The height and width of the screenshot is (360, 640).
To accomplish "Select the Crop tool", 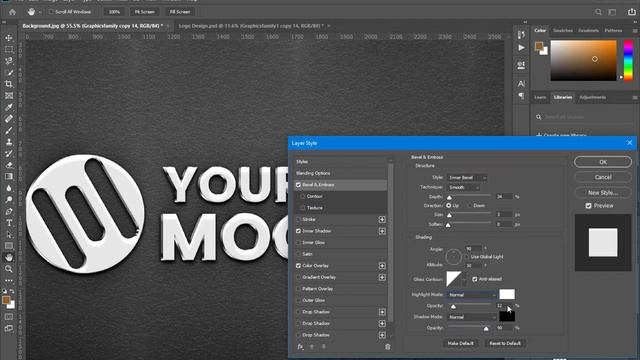I will click(9, 84).
